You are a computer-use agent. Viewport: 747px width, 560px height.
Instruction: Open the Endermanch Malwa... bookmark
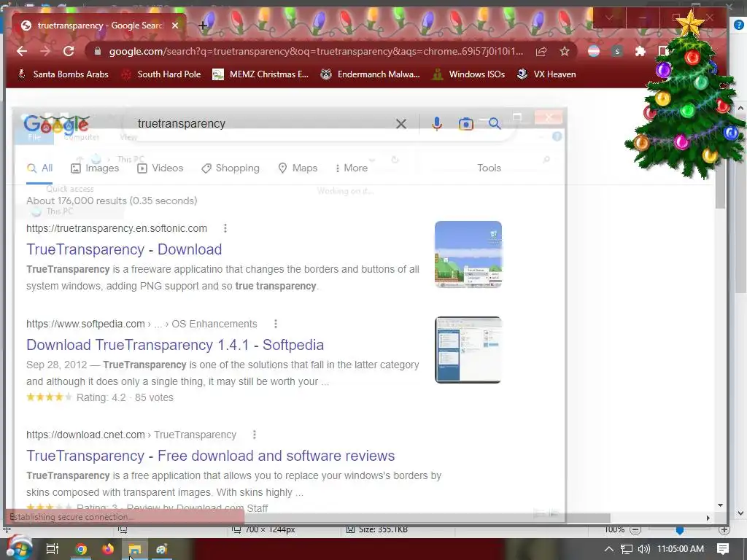[370, 74]
